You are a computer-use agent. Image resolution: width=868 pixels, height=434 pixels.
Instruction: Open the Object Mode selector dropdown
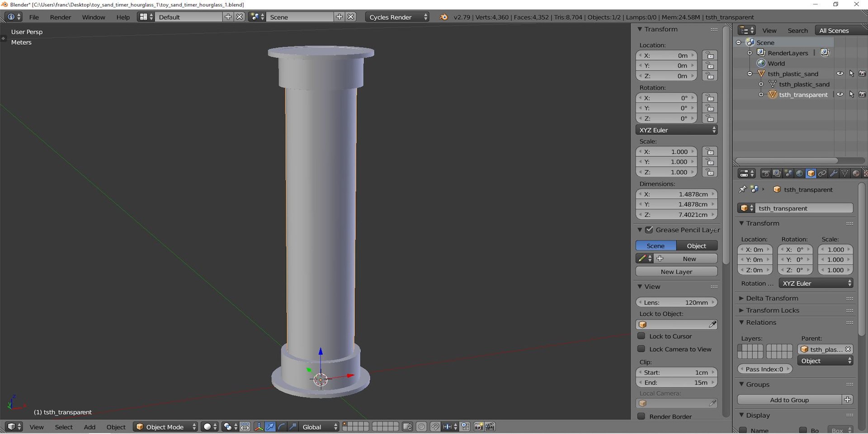[x=165, y=427]
